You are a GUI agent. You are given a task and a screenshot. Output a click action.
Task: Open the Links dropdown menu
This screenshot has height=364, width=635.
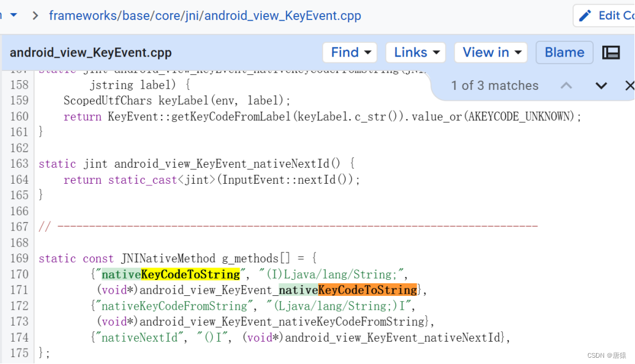416,53
